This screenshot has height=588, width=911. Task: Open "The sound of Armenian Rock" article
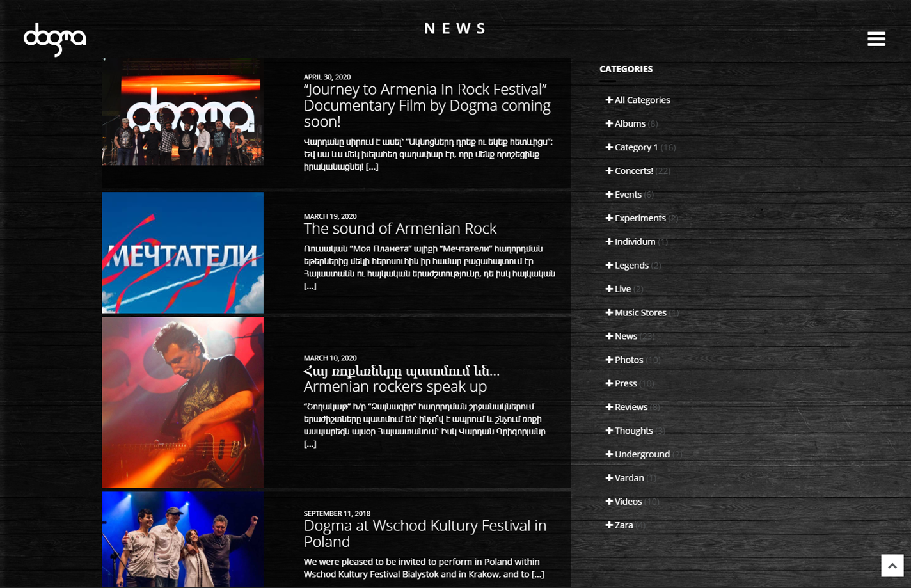pyautogui.click(x=400, y=228)
